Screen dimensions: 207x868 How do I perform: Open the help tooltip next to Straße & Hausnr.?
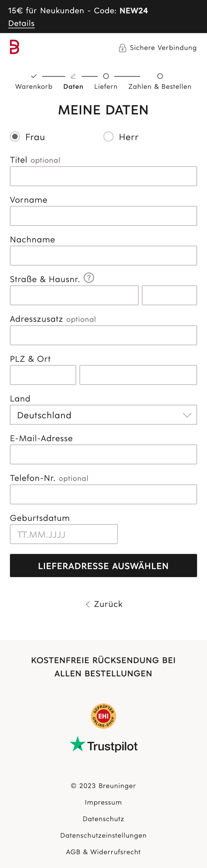[89, 278]
